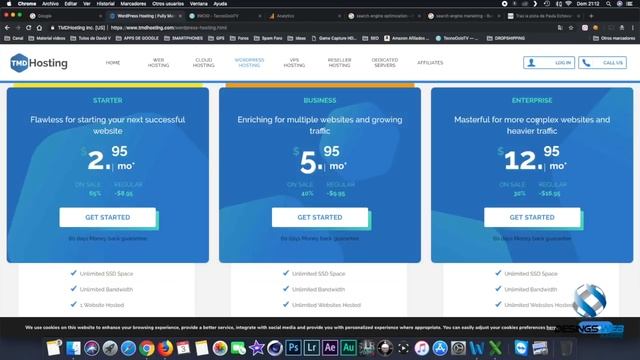This screenshot has height=360, width=640.
Task: Open Launchpad rocket icon in dock
Action: click(110, 348)
